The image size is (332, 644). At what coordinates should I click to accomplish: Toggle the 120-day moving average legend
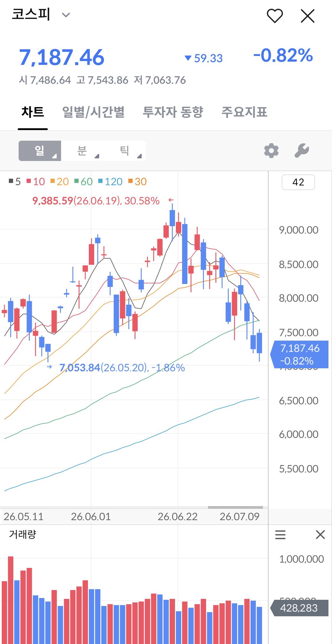110,181
